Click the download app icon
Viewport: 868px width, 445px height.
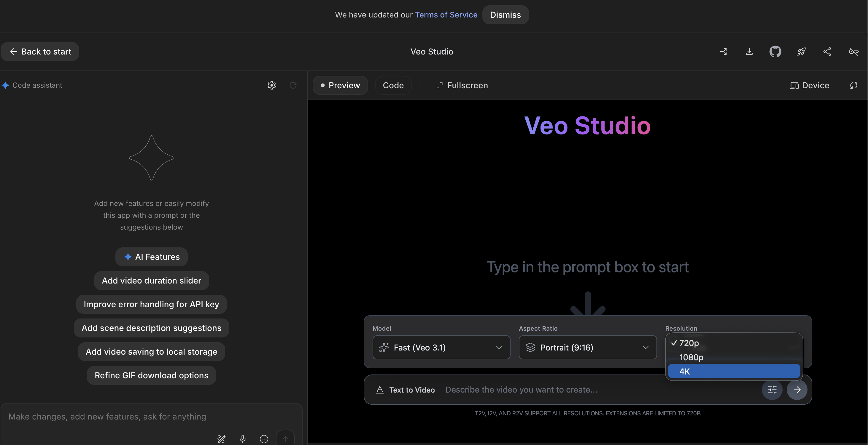click(749, 52)
